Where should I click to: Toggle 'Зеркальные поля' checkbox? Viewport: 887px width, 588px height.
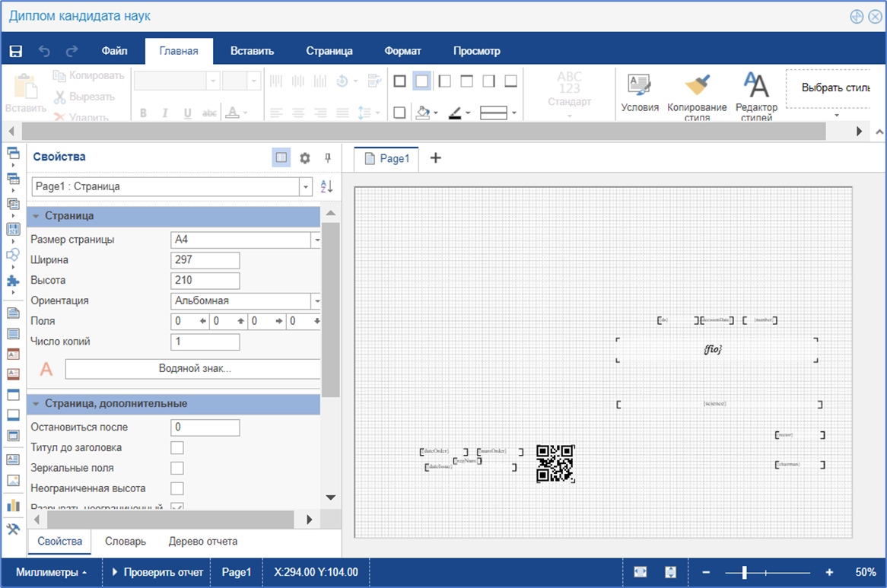pos(177,468)
